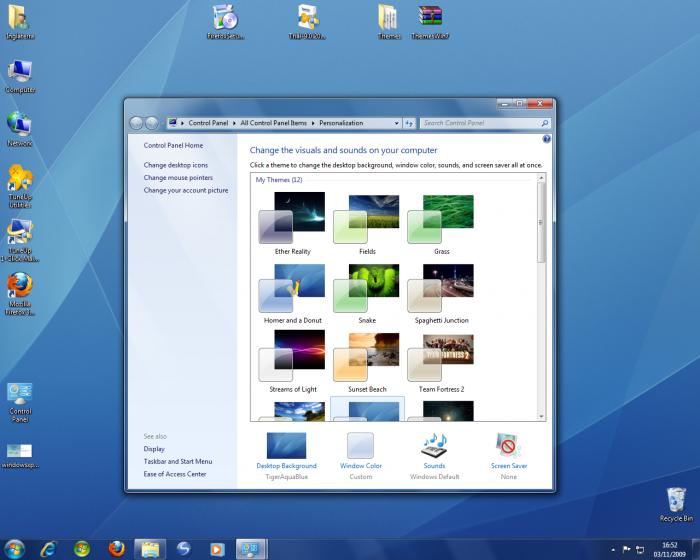Select All Control Panel Items breadcrumb
The height and width of the screenshot is (560, 700).
click(x=273, y=123)
